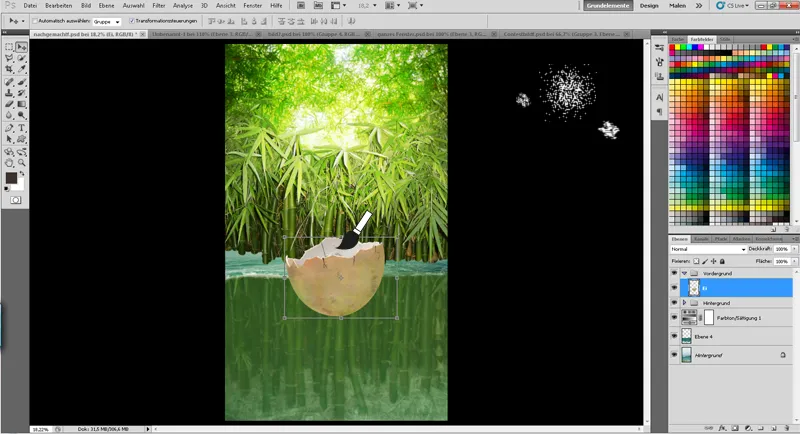Toggle lock transparent pixels icon
800x434 pixels.
point(696,261)
